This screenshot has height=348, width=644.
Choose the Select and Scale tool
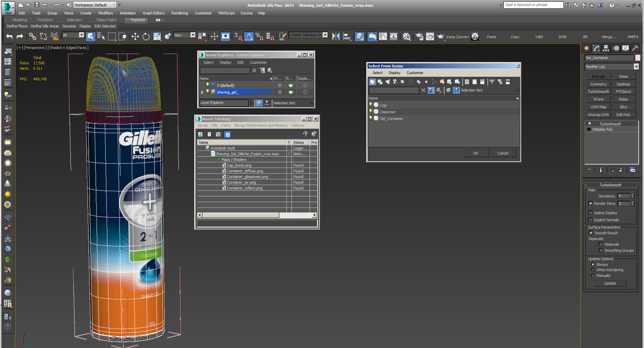coord(157,37)
